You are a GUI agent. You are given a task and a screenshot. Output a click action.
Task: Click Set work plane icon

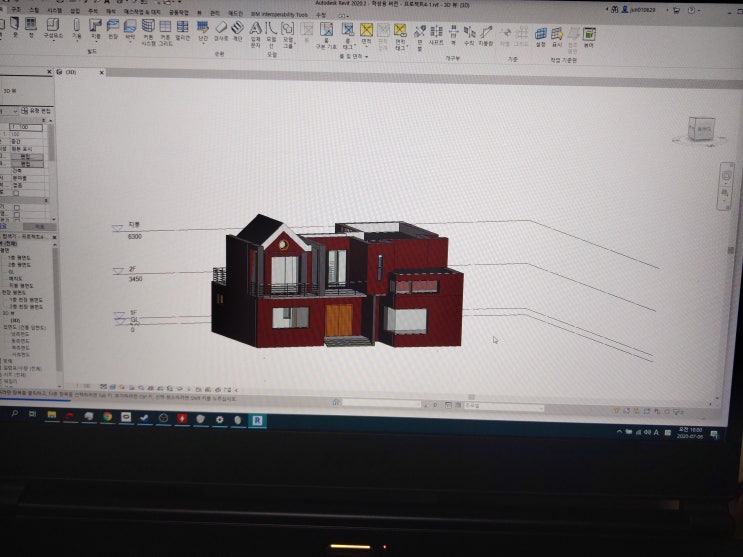pos(541,37)
